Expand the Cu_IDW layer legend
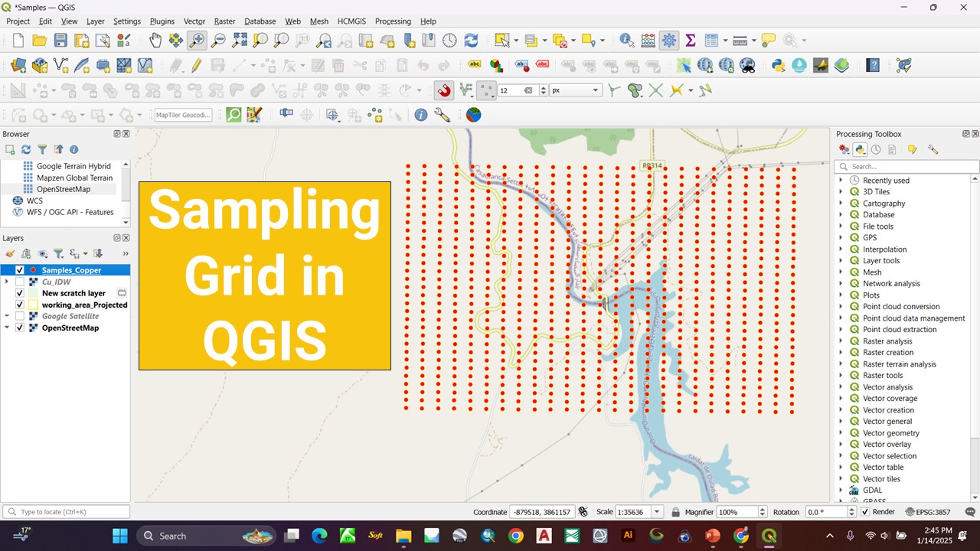Image resolution: width=980 pixels, height=551 pixels. tap(8, 282)
